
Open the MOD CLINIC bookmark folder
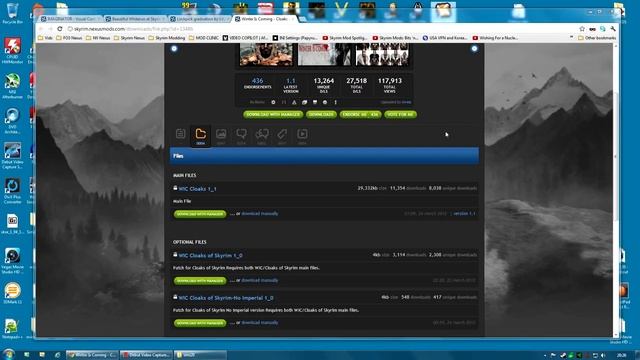click(x=204, y=38)
